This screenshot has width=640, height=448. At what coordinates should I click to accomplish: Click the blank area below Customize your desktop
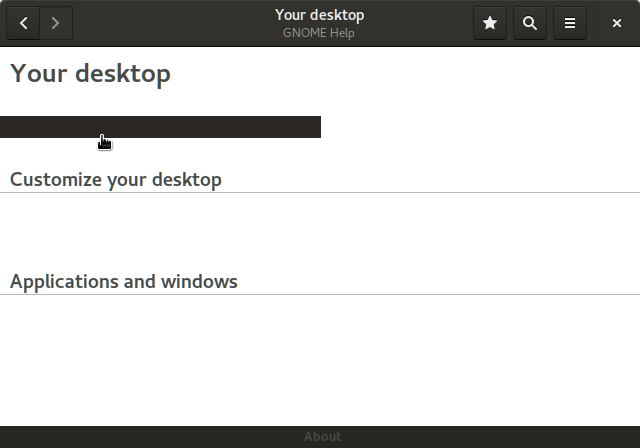[x=320, y=228]
